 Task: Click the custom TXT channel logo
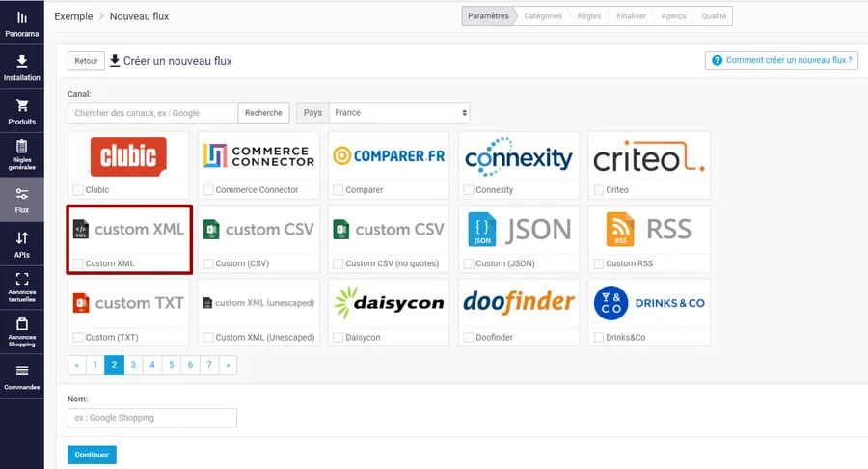[x=128, y=303]
